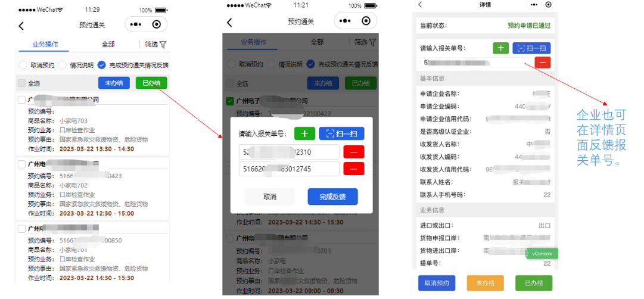Screen dimensions: 644x299
Task: Click 联系人手机号码 row
Action: tap(485, 195)
